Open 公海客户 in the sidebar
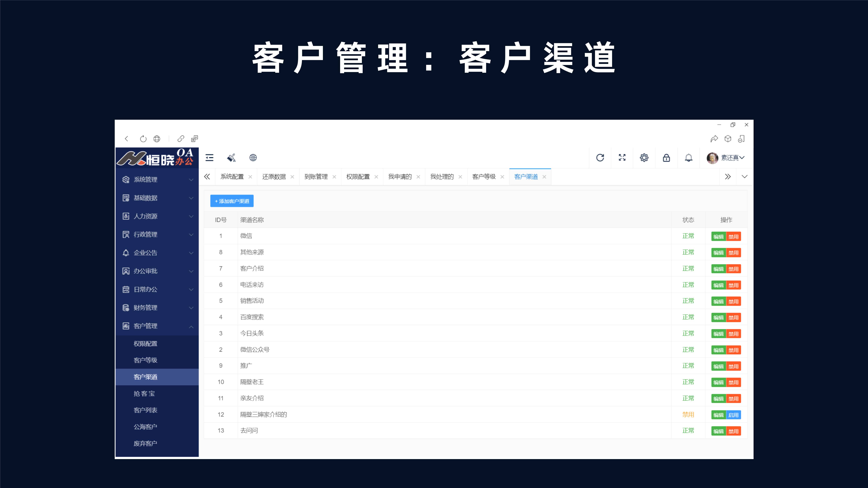Screen dimensions: 868x488 157,427
